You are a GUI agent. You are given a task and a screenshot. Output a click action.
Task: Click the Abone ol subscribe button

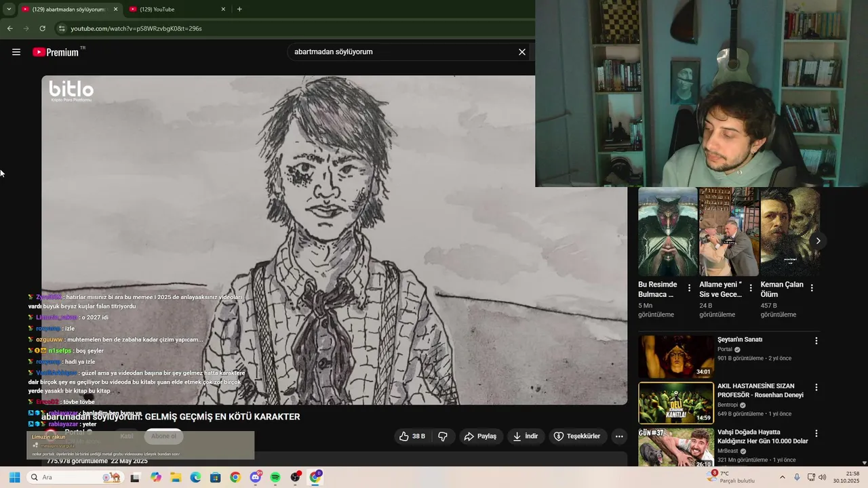(x=163, y=436)
